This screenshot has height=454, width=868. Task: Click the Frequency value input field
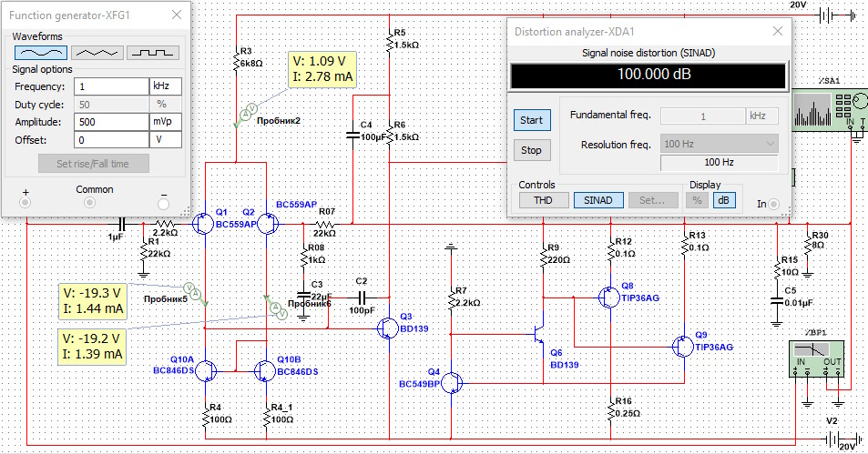coord(110,87)
